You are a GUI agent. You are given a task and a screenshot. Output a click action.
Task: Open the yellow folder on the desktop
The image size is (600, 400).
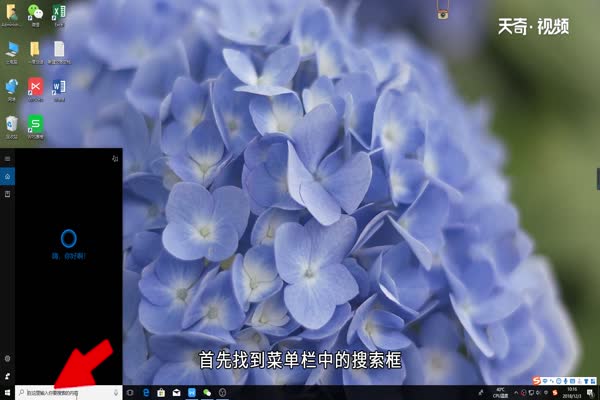pos(35,52)
